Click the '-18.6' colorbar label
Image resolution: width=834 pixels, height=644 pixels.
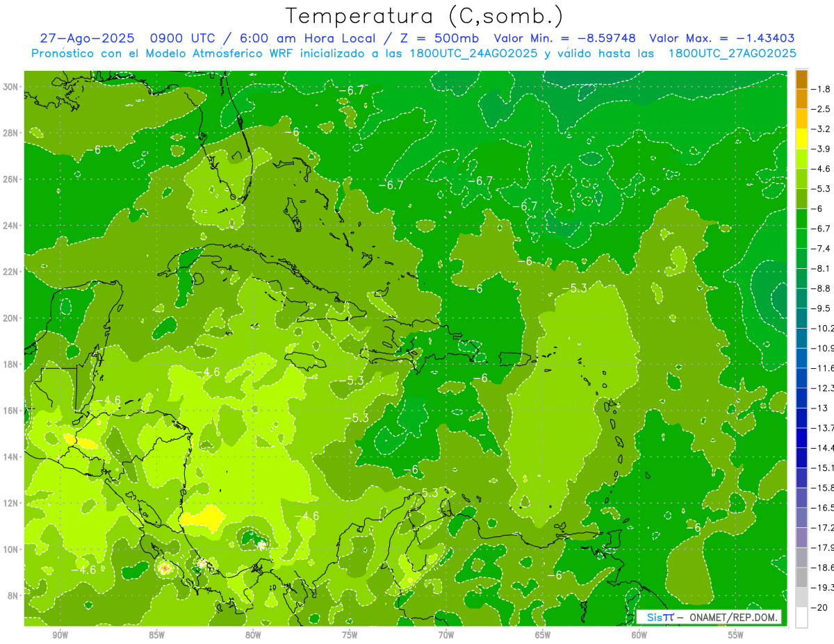pyautogui.click(x=823, y=568)
